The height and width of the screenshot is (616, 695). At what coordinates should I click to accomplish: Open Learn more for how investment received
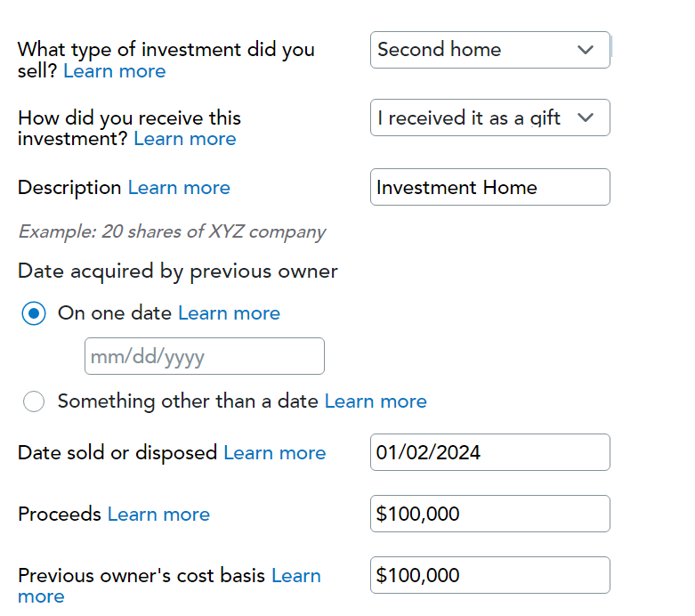point(185,139)
